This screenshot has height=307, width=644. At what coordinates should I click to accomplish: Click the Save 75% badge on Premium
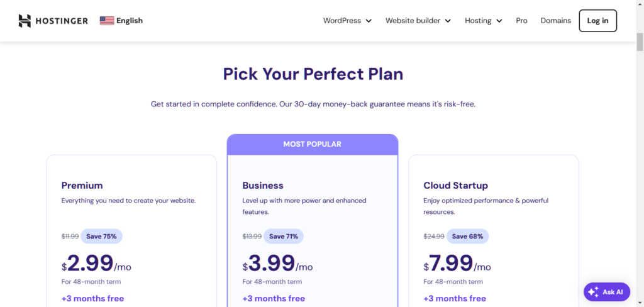click(x=101, y=237)
